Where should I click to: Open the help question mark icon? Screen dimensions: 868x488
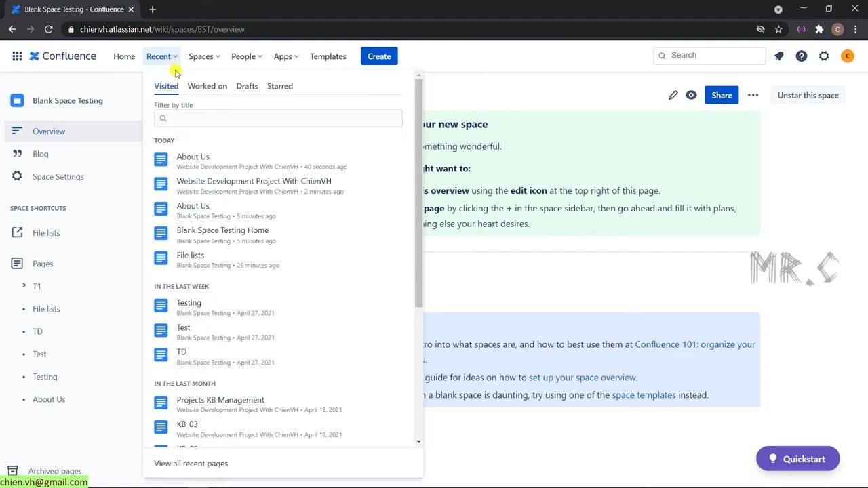802,56
